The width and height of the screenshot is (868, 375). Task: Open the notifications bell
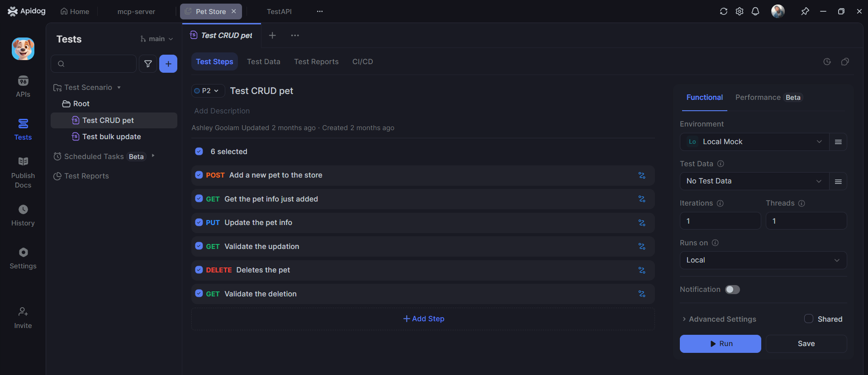[x=755, y=11]
